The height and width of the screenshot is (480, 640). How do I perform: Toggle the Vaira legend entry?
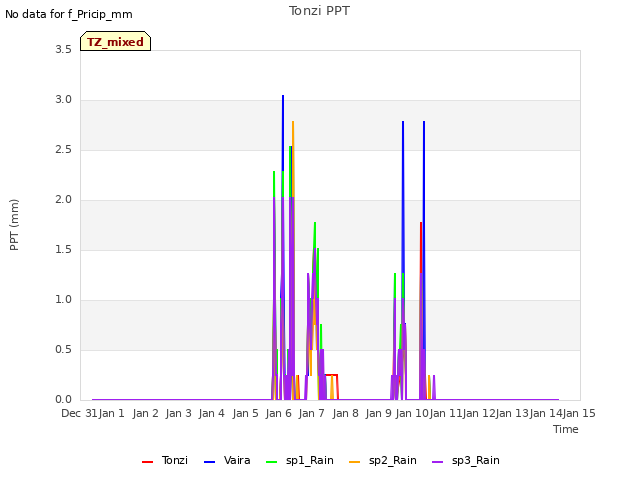[x=227, y=461]
